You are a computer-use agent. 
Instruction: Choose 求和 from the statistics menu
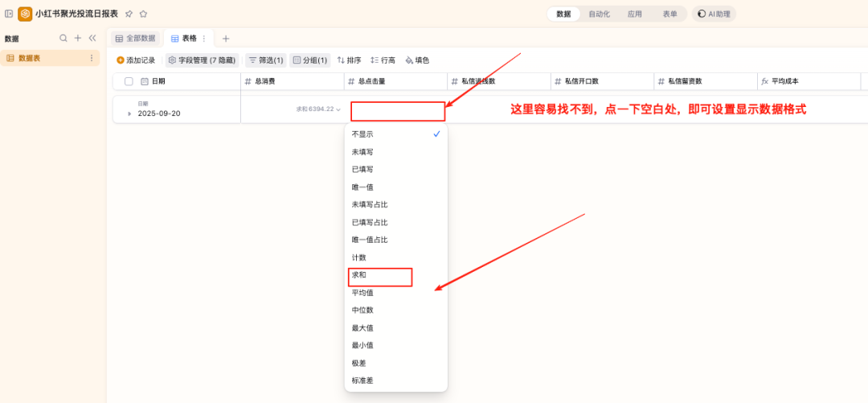pyautogui.click(x=359, y=275)
